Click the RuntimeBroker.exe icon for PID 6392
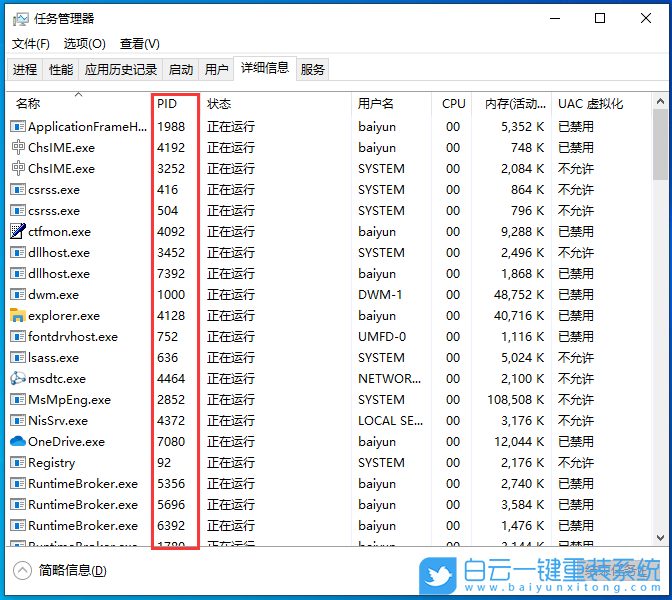The height and width of the screenshot is (600, 672). (x=18, y=525)
